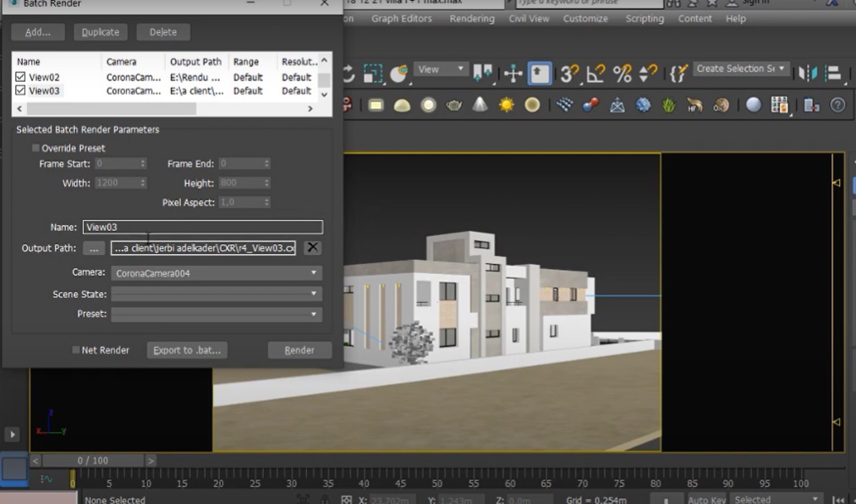Open the Help menu
Screen dimensions: 856x504
coord(735,19)
